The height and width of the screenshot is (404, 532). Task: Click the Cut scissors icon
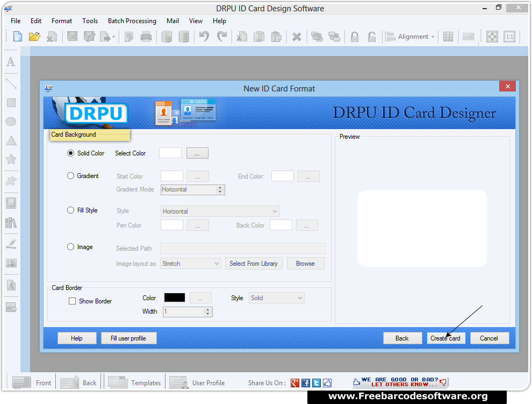(x=242, y=37)
